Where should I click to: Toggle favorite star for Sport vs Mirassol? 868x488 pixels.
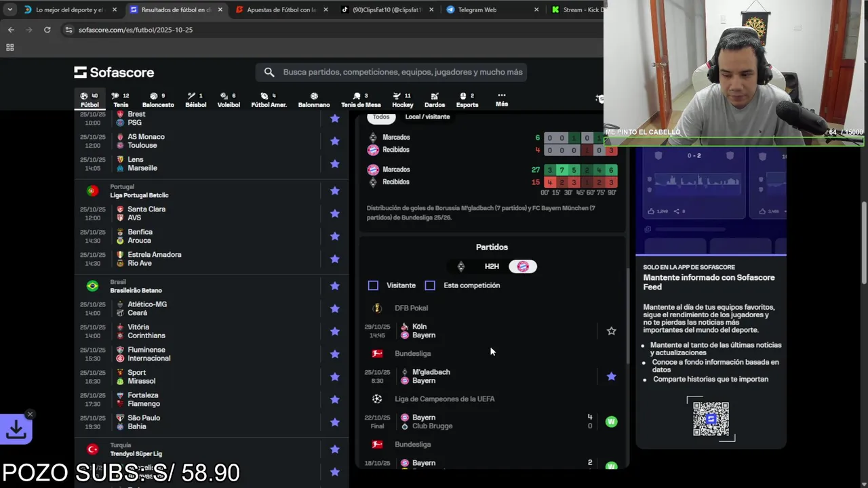(x=334, y=377)
